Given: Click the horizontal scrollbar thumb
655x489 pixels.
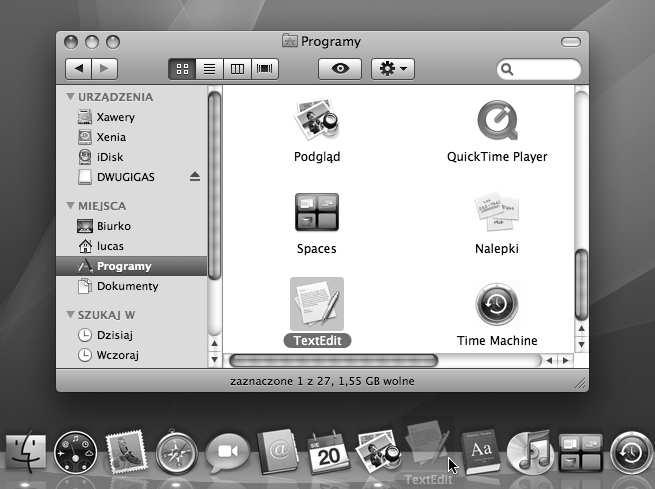Looking at the screenshot, I should (333, 360).
